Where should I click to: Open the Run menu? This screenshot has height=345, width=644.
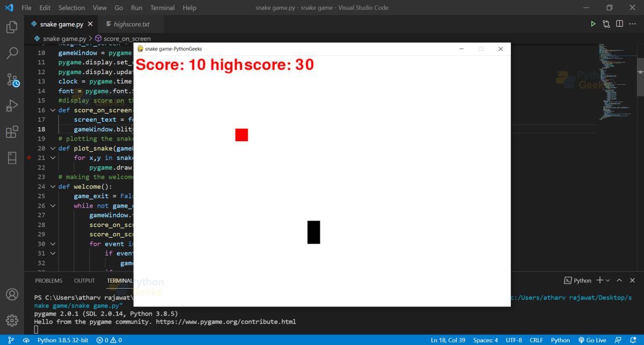(136, 8)
